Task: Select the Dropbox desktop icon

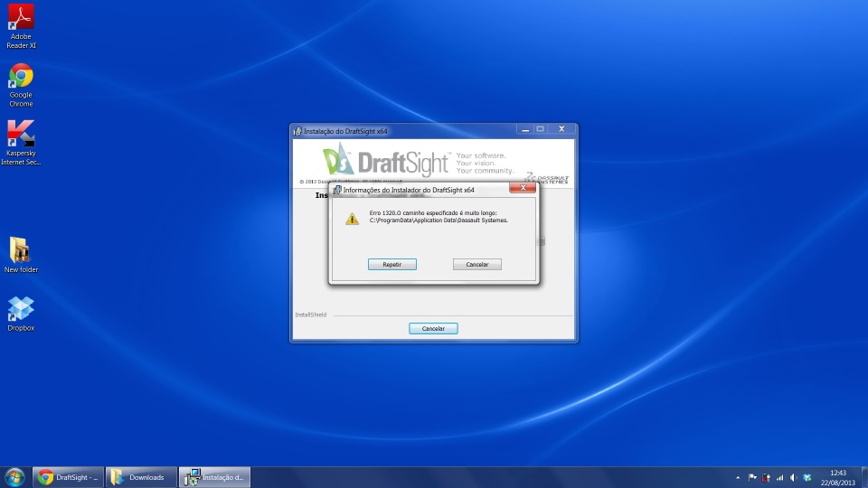Action: (x=21, y=314)
